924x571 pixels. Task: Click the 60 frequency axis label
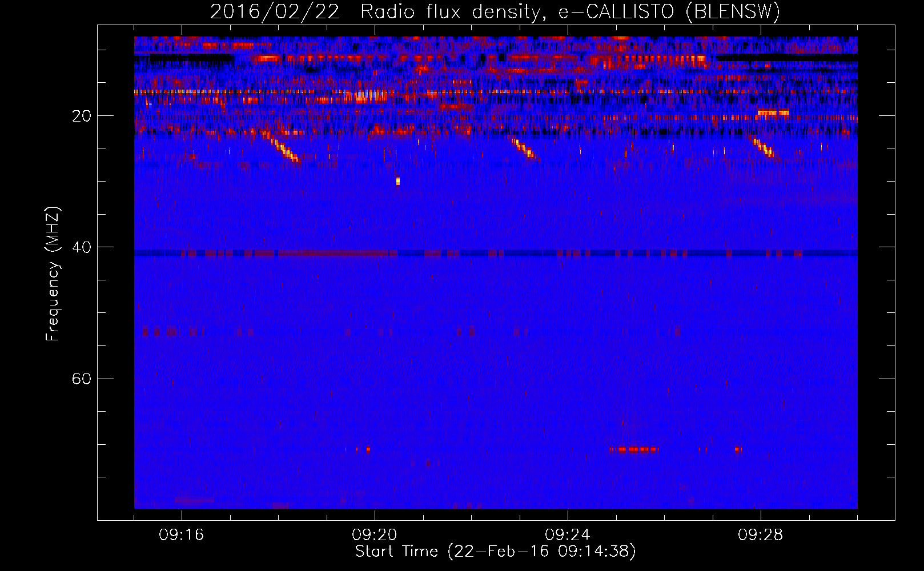coord(82,379)
